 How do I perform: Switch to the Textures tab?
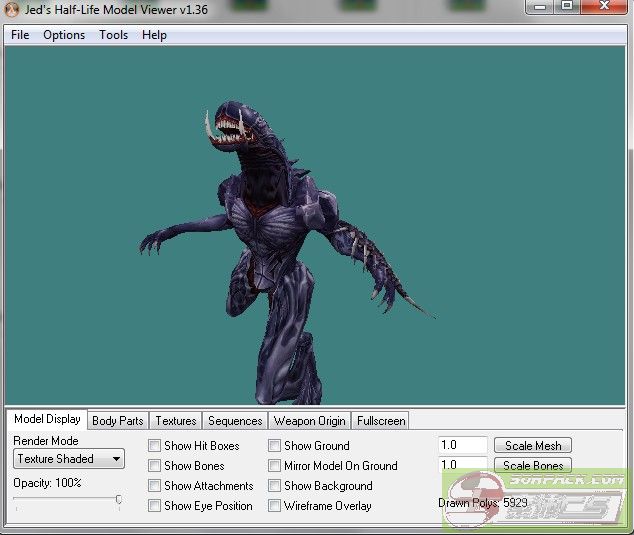tap(176, 421)
